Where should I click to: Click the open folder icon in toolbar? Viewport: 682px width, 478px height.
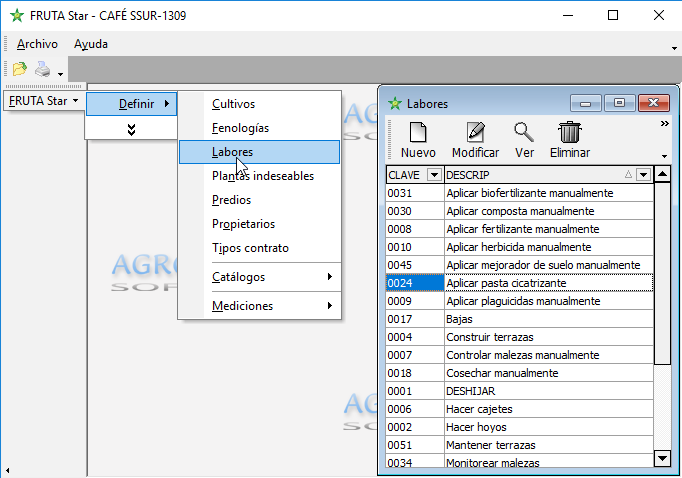coord(20,69)
